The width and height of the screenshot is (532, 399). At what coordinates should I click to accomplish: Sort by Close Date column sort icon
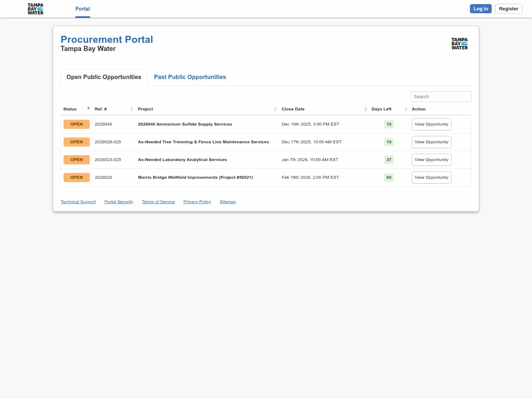365,109
